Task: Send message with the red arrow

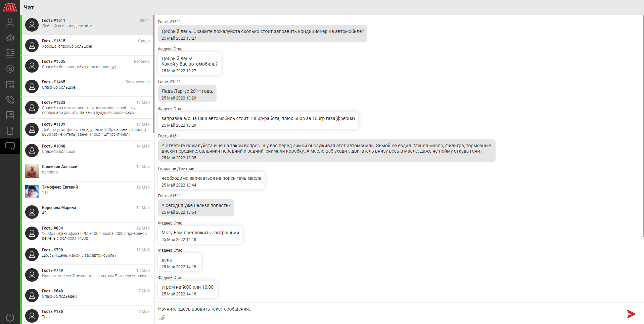Action: [x=631, y=314]
